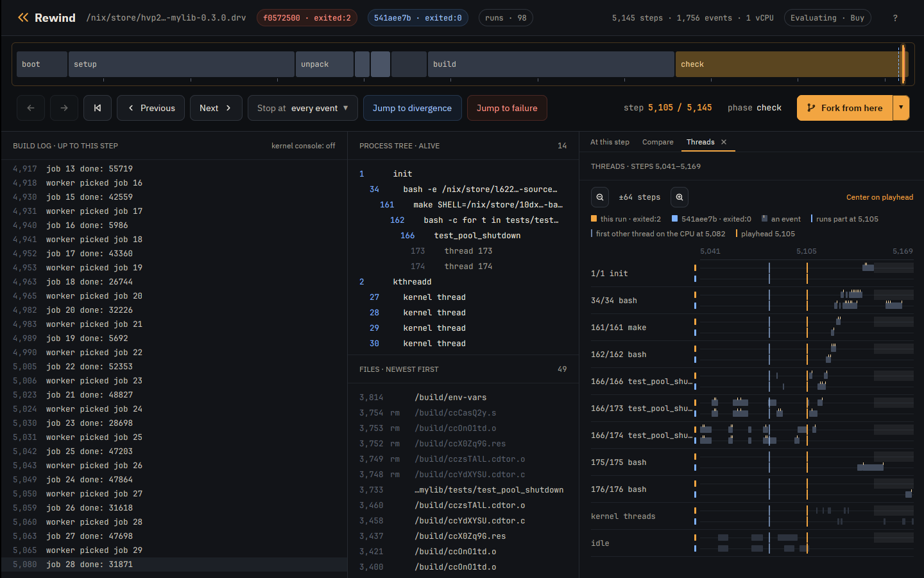Select the setup phase segment

tap(182, 64)
